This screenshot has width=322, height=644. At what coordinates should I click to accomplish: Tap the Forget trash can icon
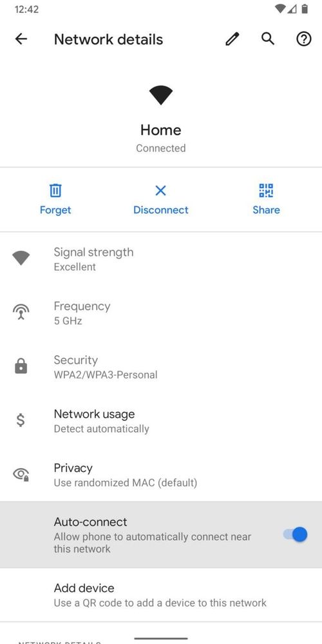coord(55,191)
